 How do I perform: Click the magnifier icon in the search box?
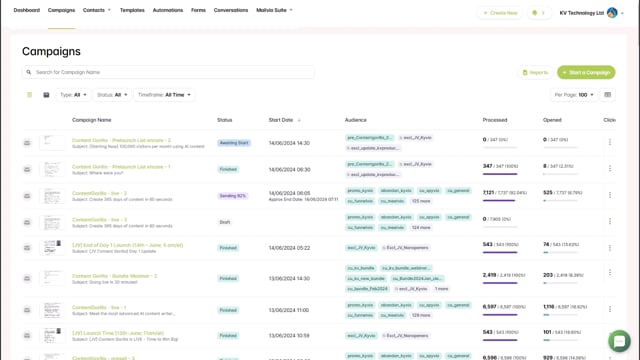tap(29, 72)
